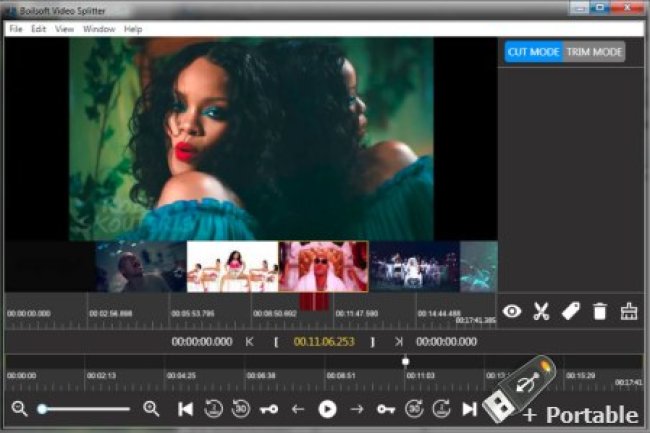The height and width of the screenshot is (433, 650).
Task: Step forward one frame with right arrow
Action: click(x=356, y=408)
